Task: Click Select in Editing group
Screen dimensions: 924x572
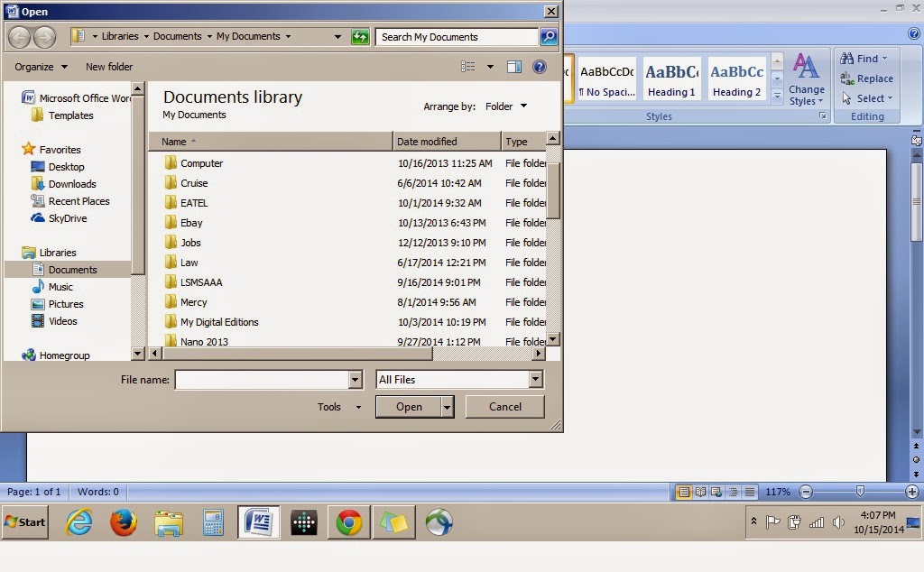Action: [867, 98]
